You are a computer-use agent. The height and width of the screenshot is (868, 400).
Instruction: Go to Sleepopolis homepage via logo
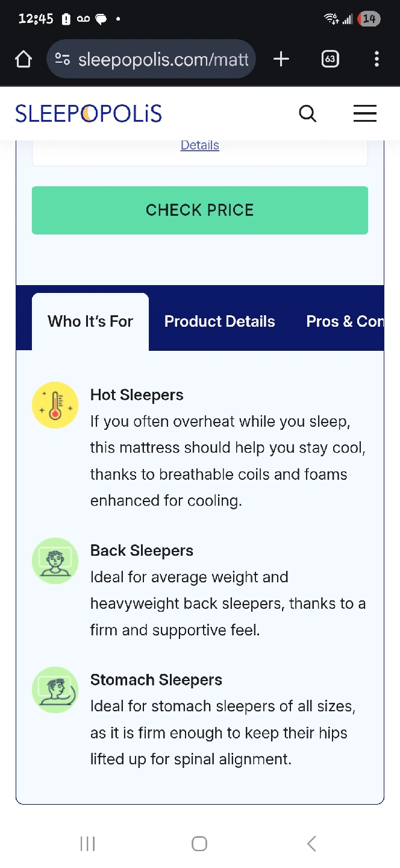(x=89, y=113)
